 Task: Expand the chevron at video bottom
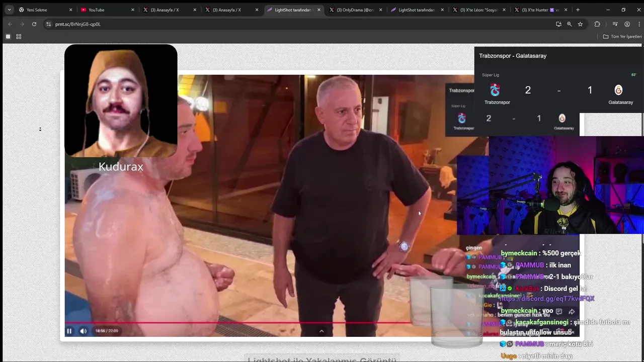pos(321,331)
